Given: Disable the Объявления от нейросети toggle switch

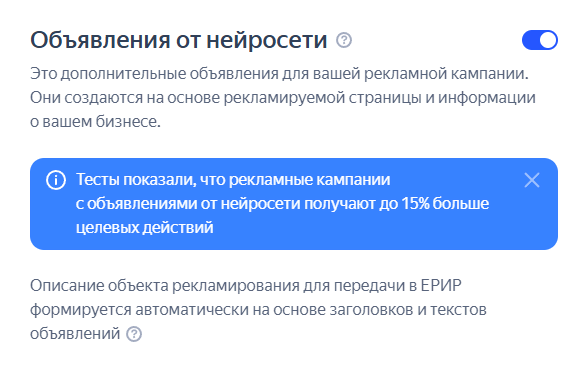Looking at the screenshot, I should tap(539, 40).
